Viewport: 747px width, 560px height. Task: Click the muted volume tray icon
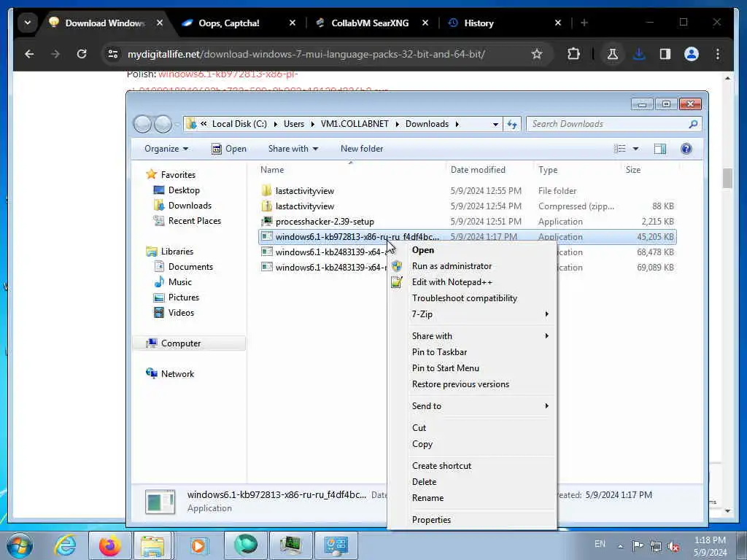pyautogui.click(x=673, y=547)
